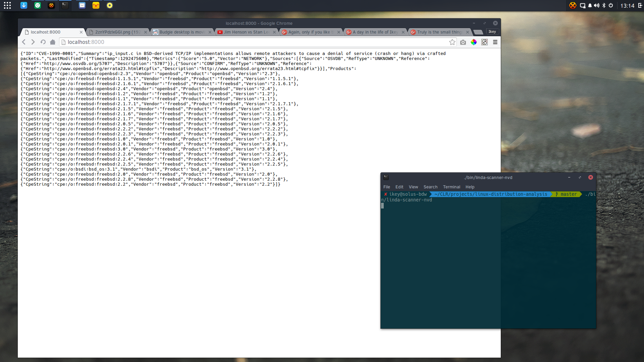Open the notifications bell

click(x=590, y=5)
